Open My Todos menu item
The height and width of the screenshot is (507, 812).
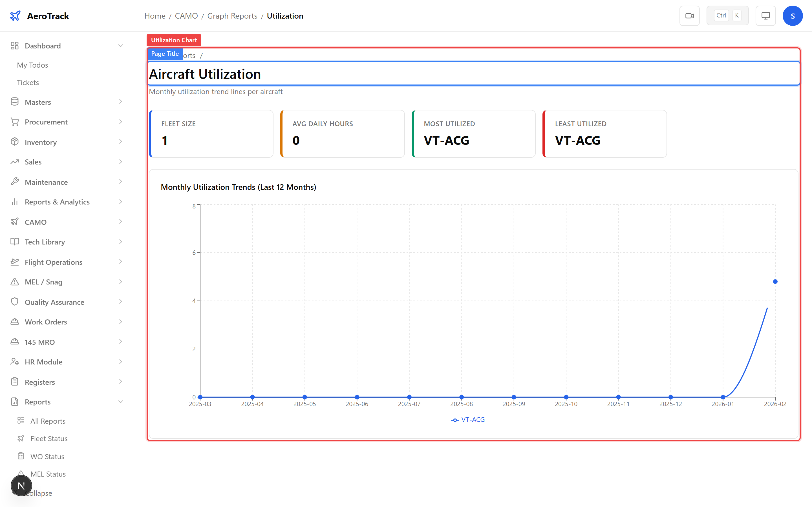(32, 65)
